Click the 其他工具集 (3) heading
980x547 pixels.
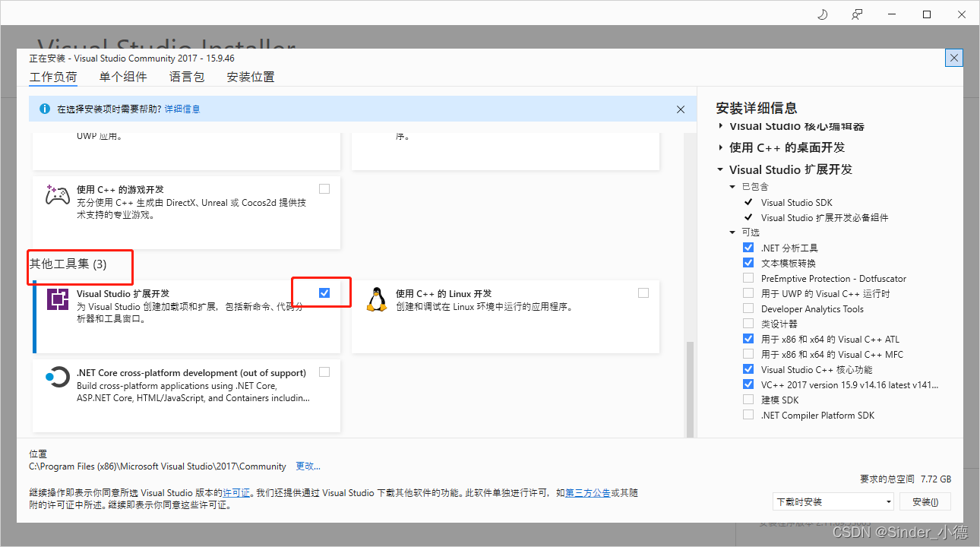pyautogui.click(x=68, y=264)
